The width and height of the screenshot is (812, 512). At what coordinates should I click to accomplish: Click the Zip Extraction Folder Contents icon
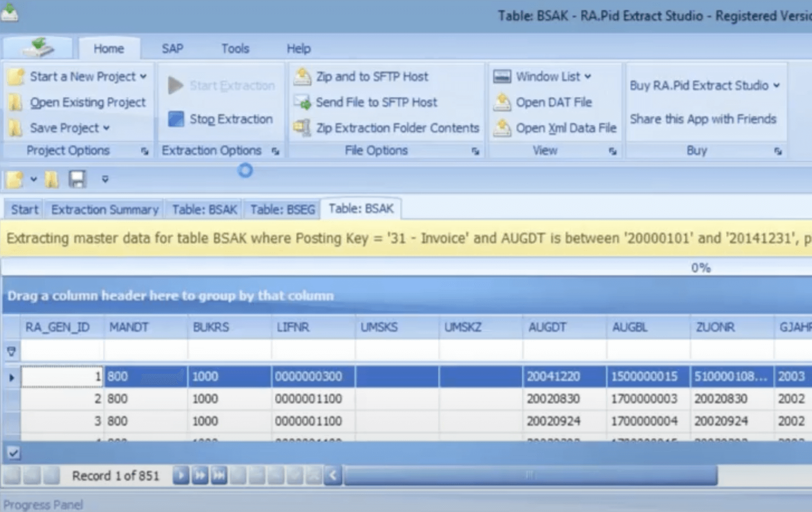coord(303,127)
